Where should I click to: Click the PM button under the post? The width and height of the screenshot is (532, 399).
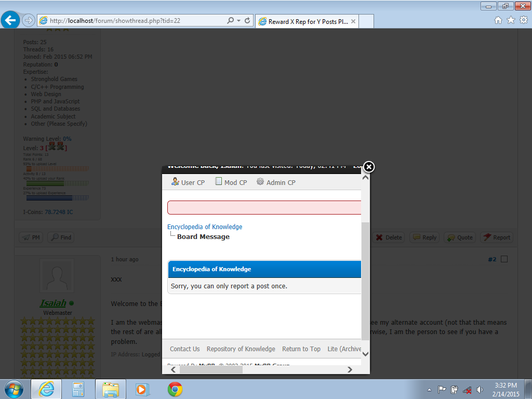pos(31,237)
